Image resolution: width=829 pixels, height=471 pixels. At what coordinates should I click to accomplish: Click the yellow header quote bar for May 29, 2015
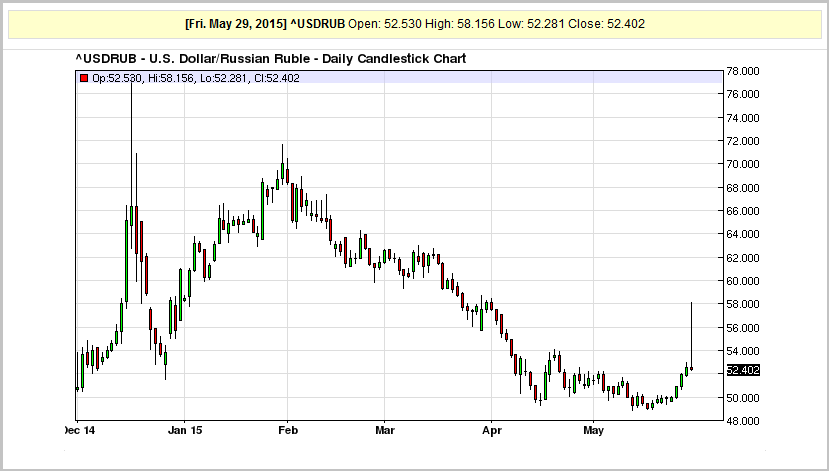(414, 24)
